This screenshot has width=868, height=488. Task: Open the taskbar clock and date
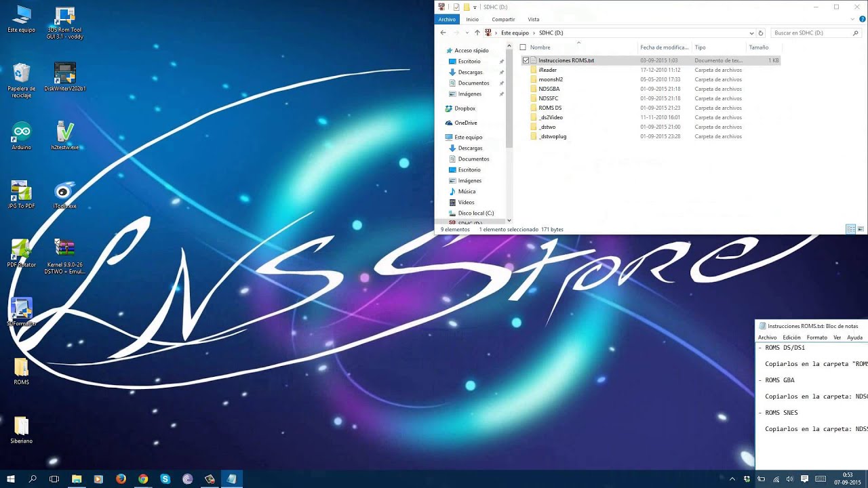pos(847,479)
